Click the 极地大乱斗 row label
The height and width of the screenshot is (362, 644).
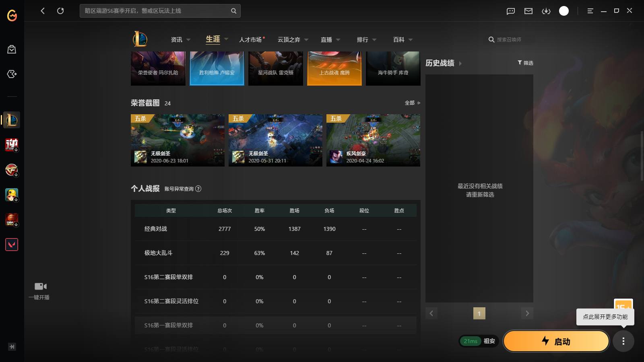[158, 253]
